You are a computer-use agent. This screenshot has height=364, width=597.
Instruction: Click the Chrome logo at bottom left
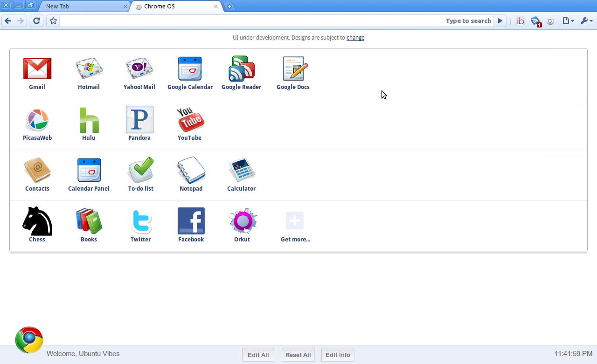pyautogui.click(x=29, y=340)
